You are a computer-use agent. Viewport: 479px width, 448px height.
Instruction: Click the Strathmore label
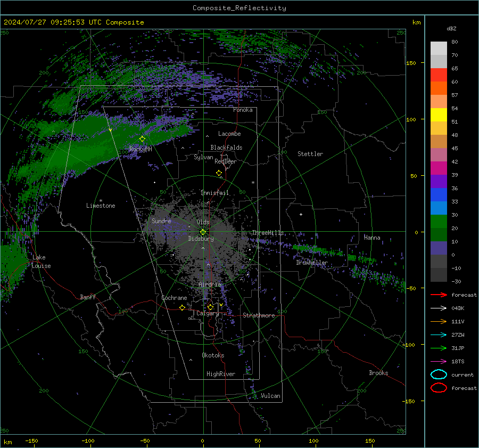259,315
